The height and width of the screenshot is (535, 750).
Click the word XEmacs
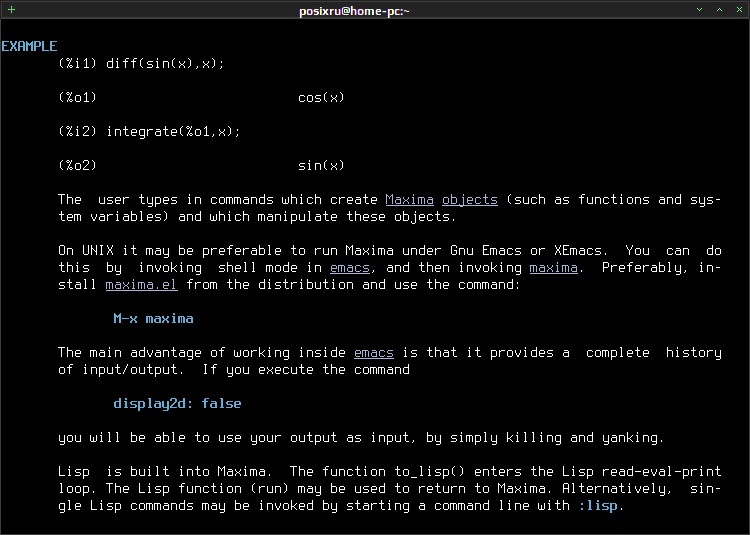[x=578, y=251]
